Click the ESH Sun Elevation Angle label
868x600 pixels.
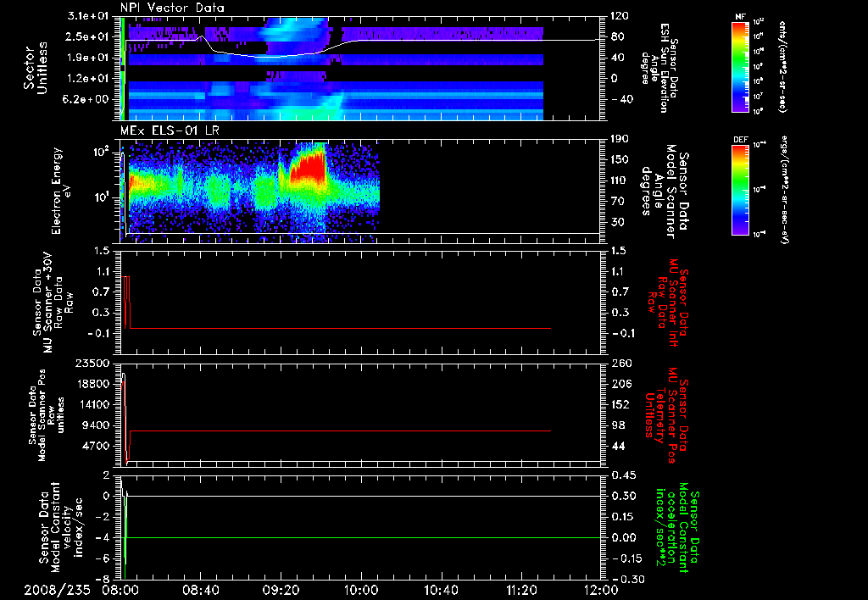click(x=659, y=68)
